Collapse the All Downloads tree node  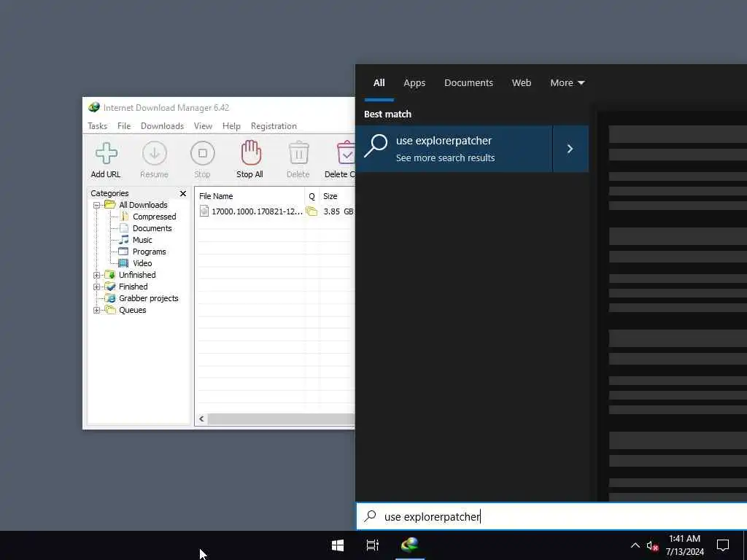pyautogui.click(x=97, y=205)
